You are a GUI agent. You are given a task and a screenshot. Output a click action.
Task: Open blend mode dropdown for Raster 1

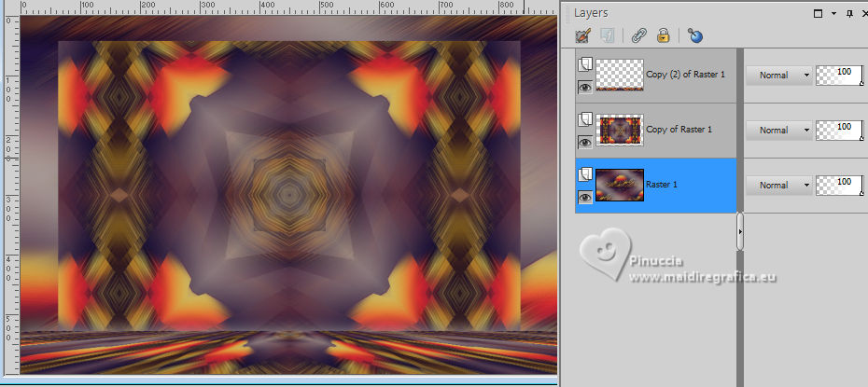pos(779,186)
